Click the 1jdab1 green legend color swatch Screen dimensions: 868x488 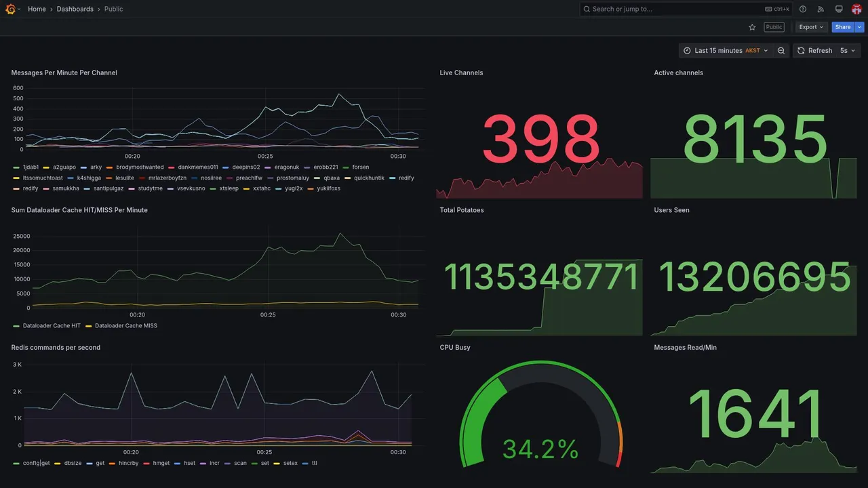[16, 167]
